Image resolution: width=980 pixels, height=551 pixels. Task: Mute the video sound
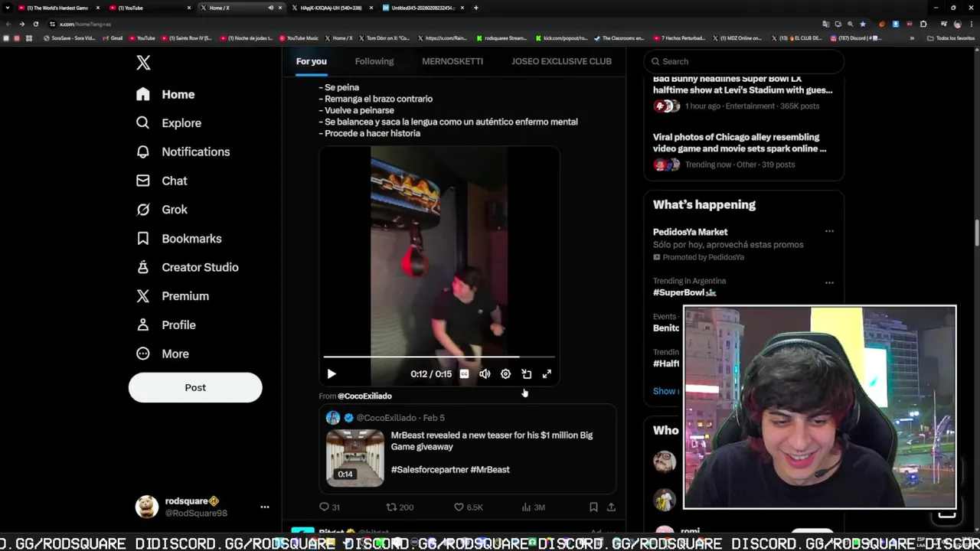pyautogui.click(x=485, y=373)
